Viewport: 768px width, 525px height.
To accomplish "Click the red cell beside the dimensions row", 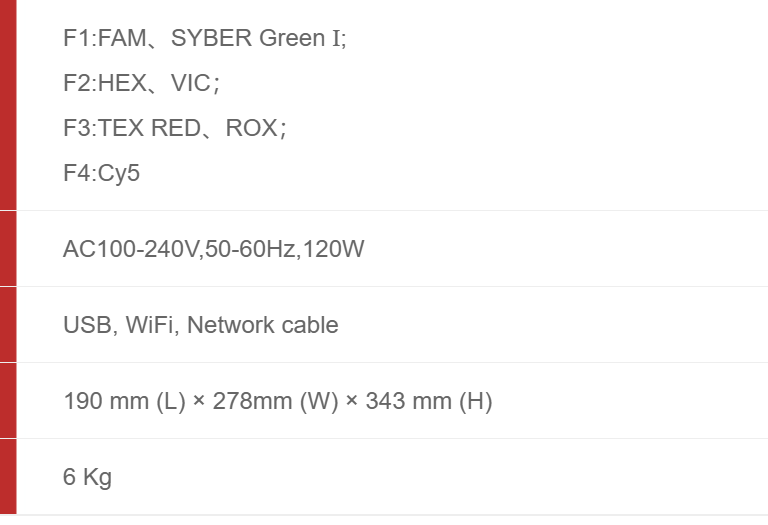I will pos(8,400).
